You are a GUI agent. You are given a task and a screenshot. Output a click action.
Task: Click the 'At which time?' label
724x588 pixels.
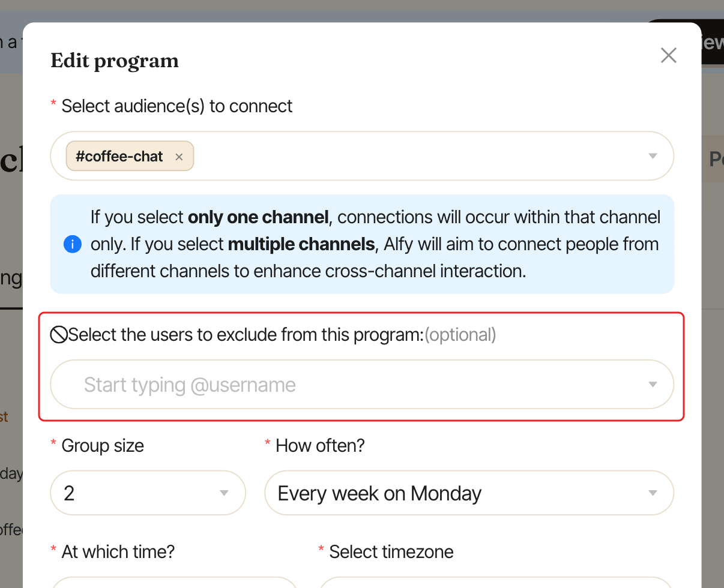coord(118,551)
